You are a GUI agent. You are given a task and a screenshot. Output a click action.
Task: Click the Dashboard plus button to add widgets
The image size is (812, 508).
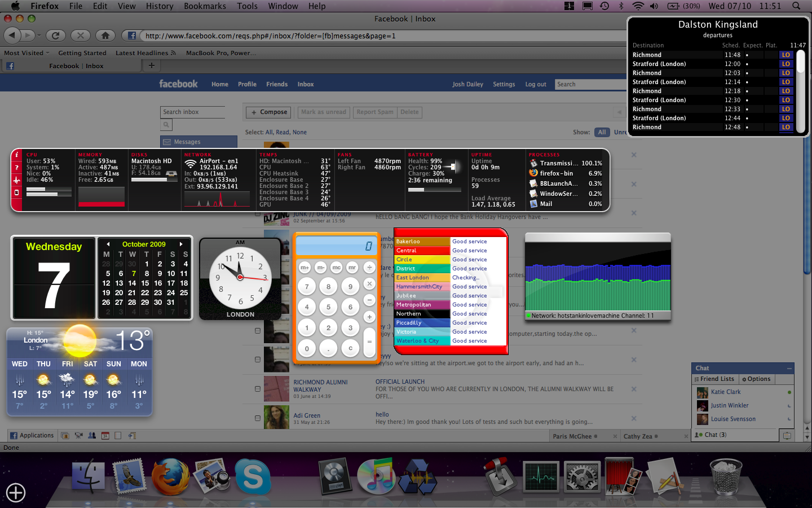pyautogui.click(x=16, y=493)
